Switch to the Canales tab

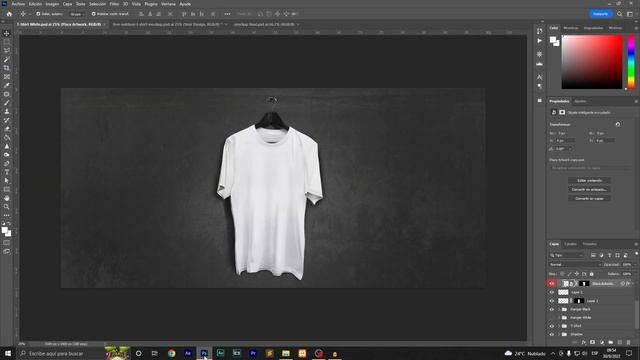tap(570, 244)
